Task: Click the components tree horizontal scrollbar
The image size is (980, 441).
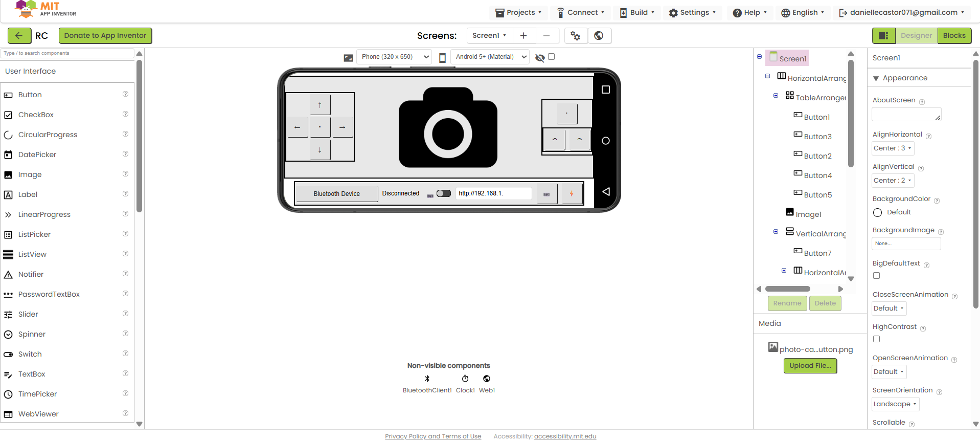Action: tap(788, 289)
